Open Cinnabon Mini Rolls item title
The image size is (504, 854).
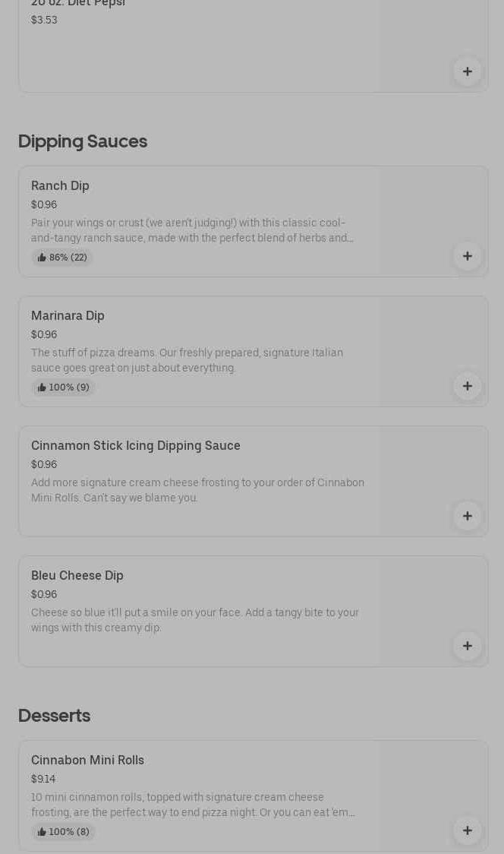[x=87, y=761]
